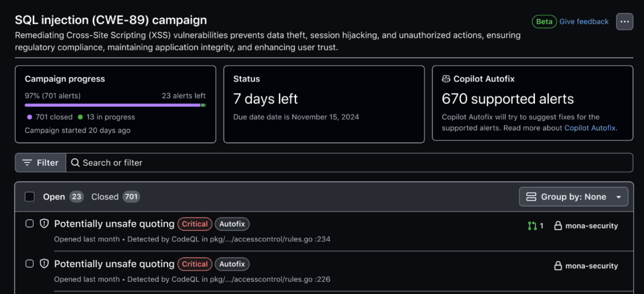Click the lock icon beside mona-security on the first alert
644x294 pixels.
coord(558,226)
